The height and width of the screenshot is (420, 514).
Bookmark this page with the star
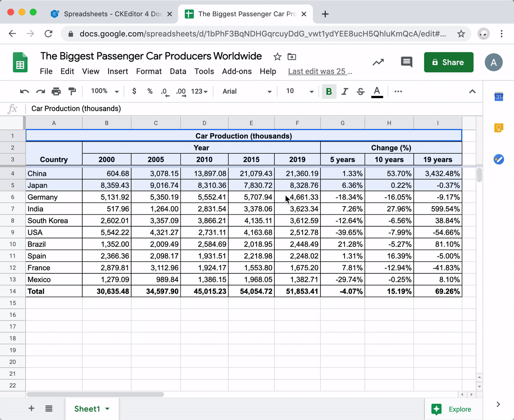tap(461, 34)
